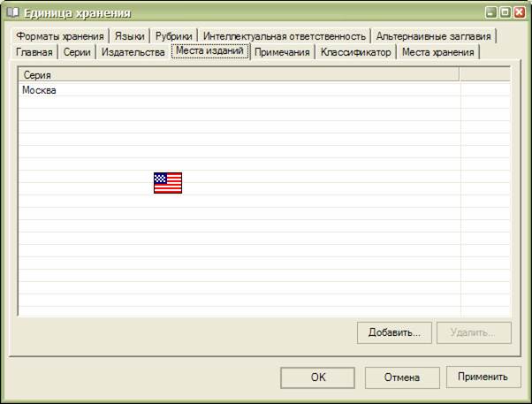Image resolution: width=532 pixels, height=404 pixels.
Task: Cancel the dialog with Отмена
Action: coord(401,377)
